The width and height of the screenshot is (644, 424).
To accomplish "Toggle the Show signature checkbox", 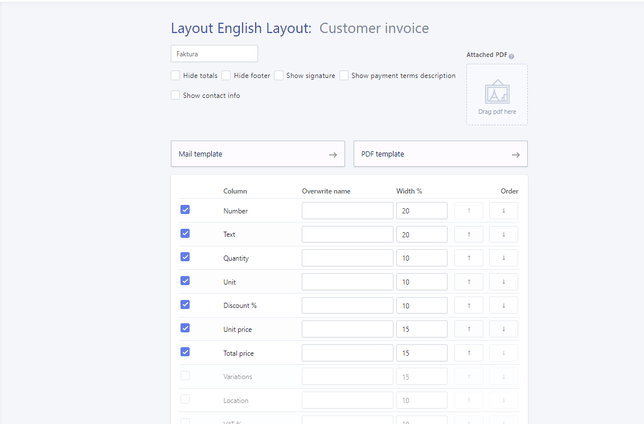I will pyautogui.click(x=279, y=76).
